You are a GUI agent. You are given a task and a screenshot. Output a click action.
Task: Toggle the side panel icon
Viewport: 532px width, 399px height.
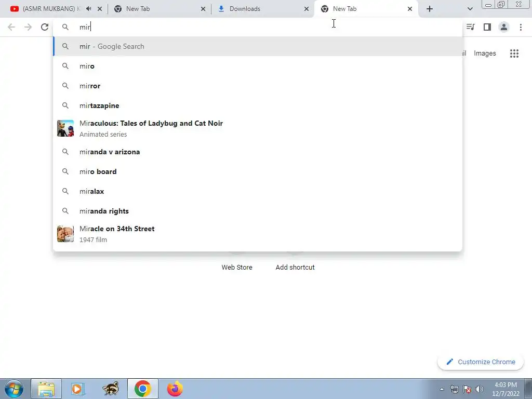[x=487, y=27]
